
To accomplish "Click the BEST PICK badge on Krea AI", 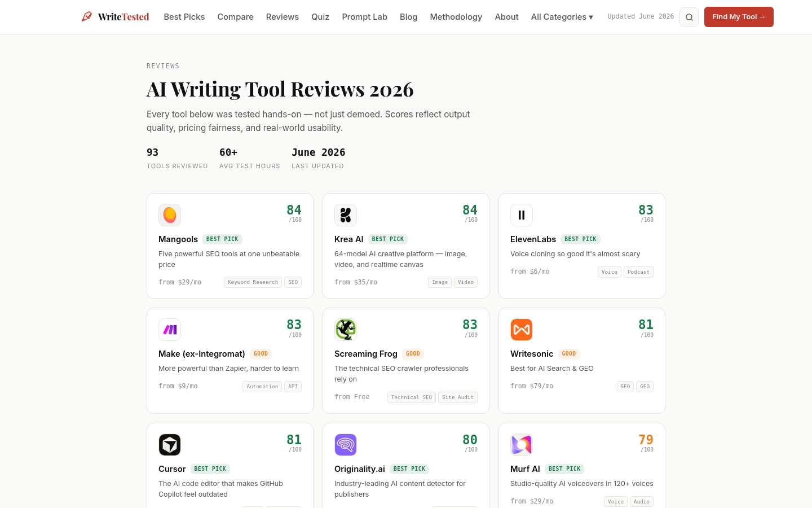I will click(x=388, y=239).
